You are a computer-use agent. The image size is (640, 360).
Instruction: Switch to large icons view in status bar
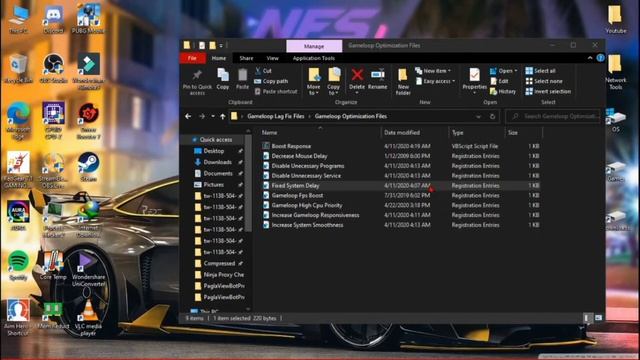(x=598, y=318)
